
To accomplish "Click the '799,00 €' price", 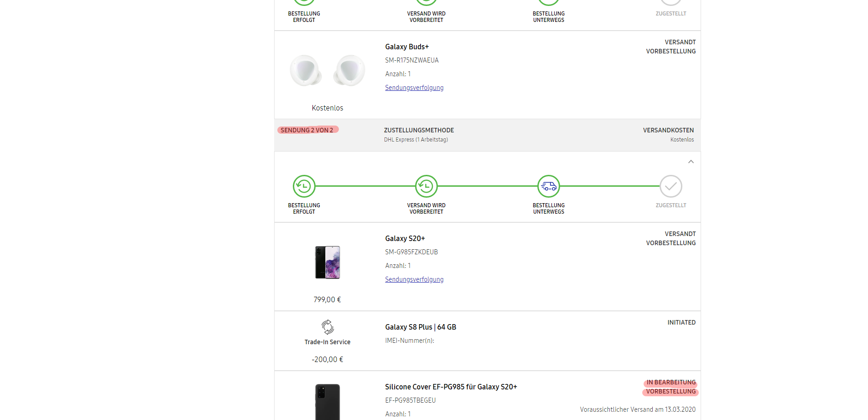I will click(327, 299).
